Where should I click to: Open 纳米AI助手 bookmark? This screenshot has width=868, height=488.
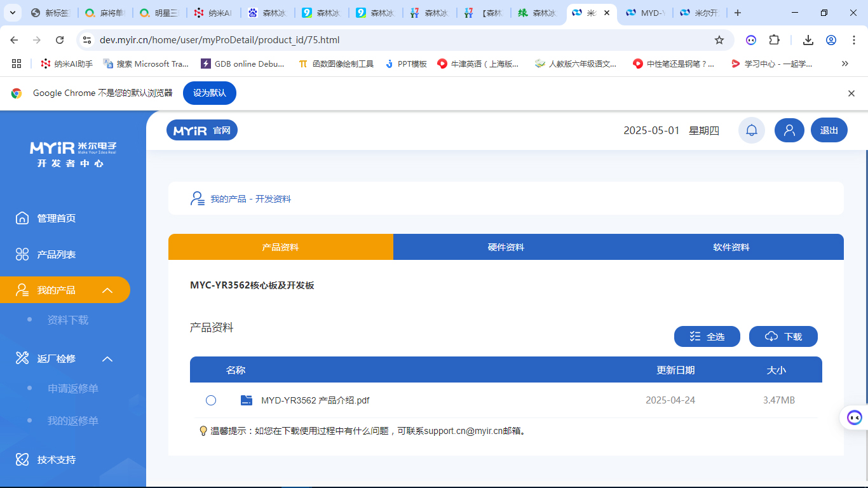click(x=67, y=64)
